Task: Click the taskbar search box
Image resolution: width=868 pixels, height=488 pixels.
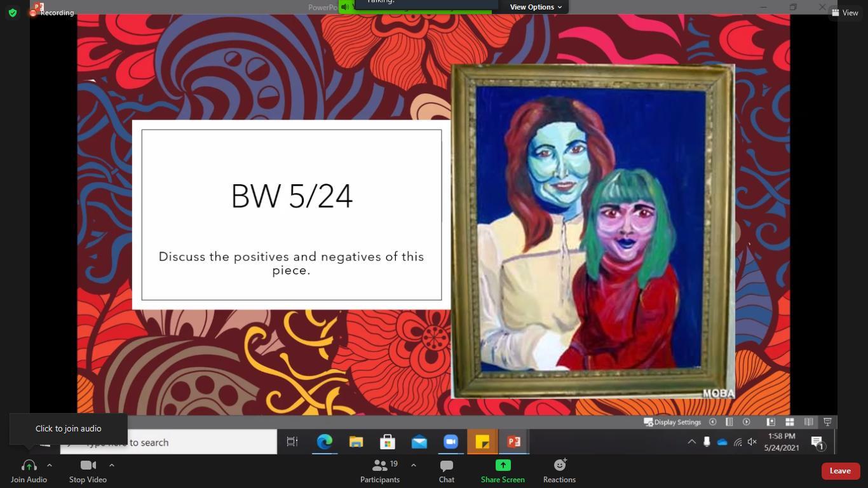Action: coord(168,442)
